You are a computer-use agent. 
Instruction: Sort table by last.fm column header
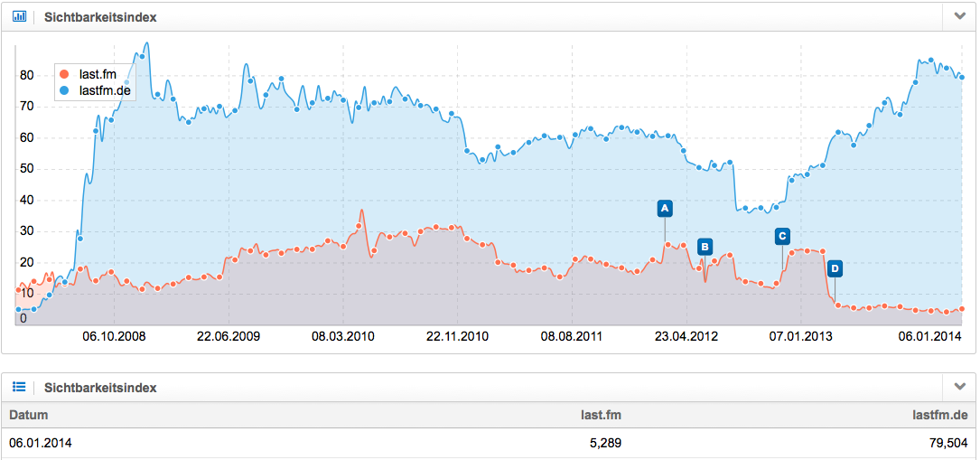click(x=601, y=415)
